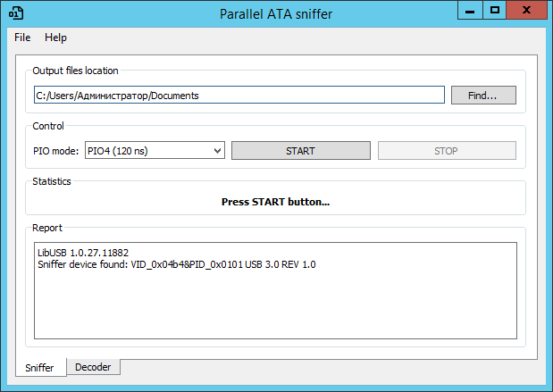This screenshot has height=392, width=553.
Task: Click the greyed-out STOP button
Action: coord(447,151)
